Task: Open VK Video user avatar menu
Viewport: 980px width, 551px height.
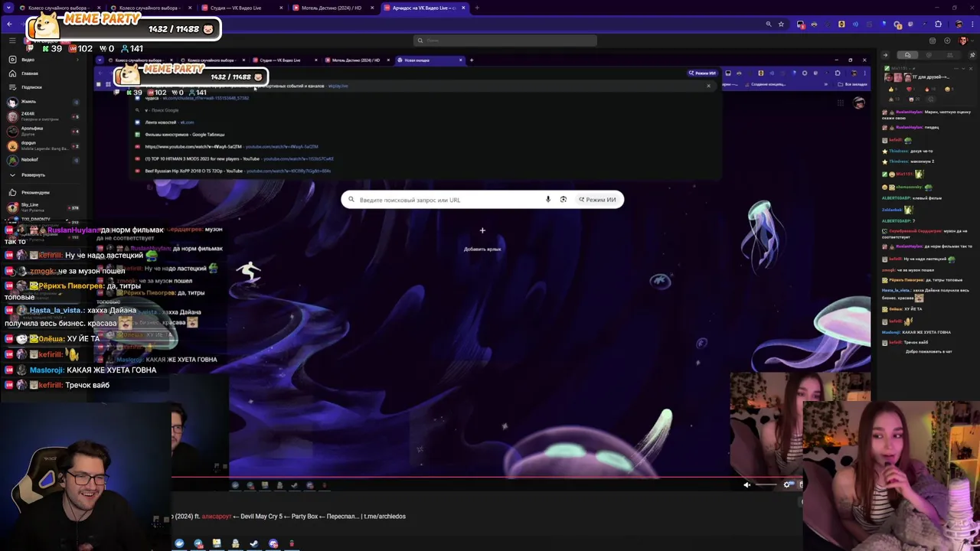Action: (x=963, y=41)
